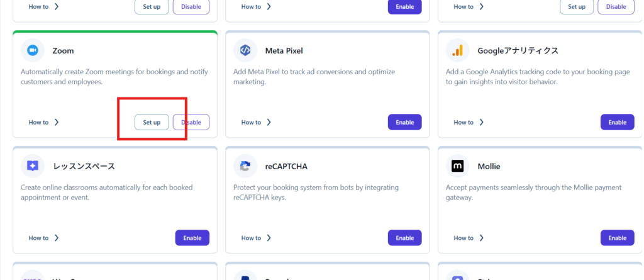644x280 pixels.
Task: Enable the Lesson Space integration
Action: tap(192, 238)
